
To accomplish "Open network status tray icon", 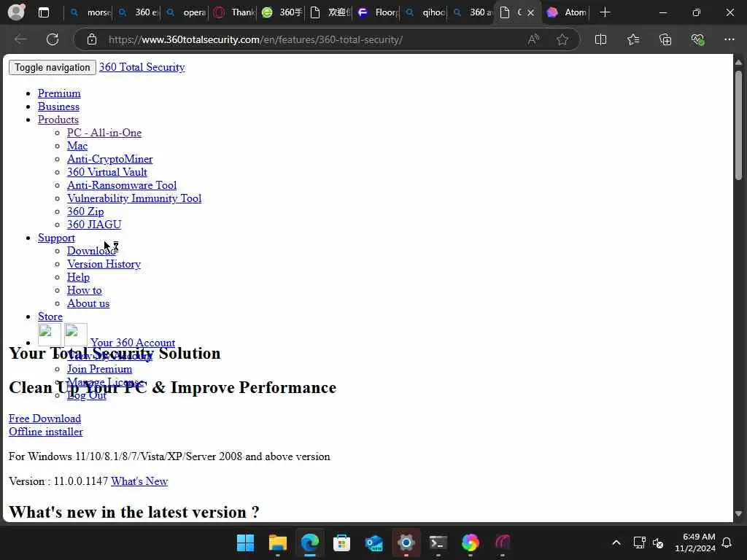I will coord(639,542).
